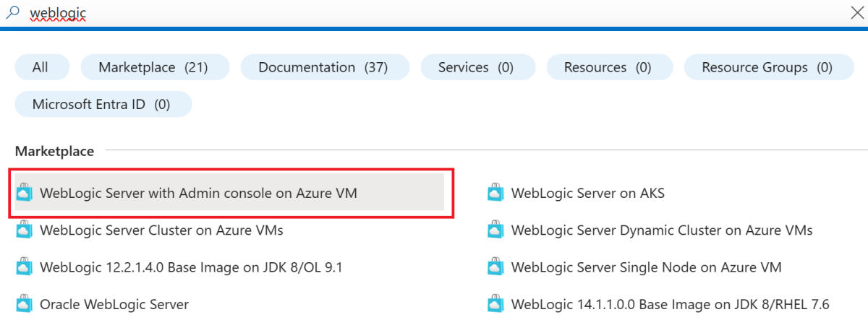
Task: Select the Resources (0) filter
Action: pos(610,67)
